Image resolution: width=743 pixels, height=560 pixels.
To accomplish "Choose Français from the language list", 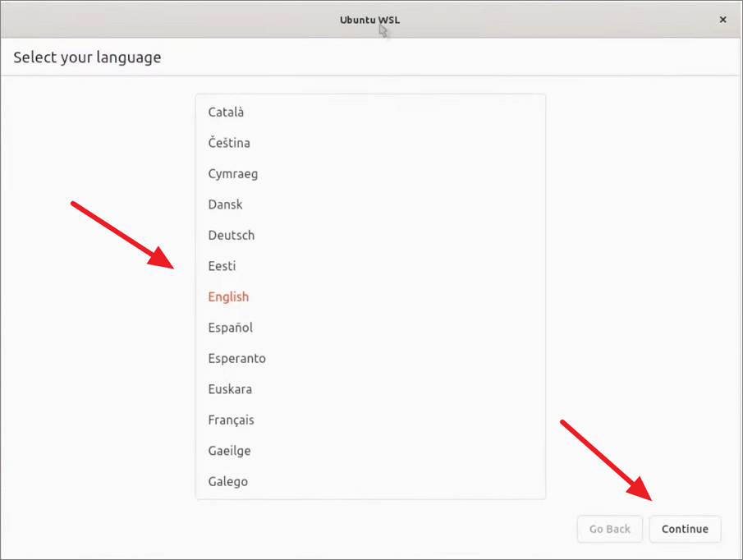I will pyautogui.click(x=370, y=420).
